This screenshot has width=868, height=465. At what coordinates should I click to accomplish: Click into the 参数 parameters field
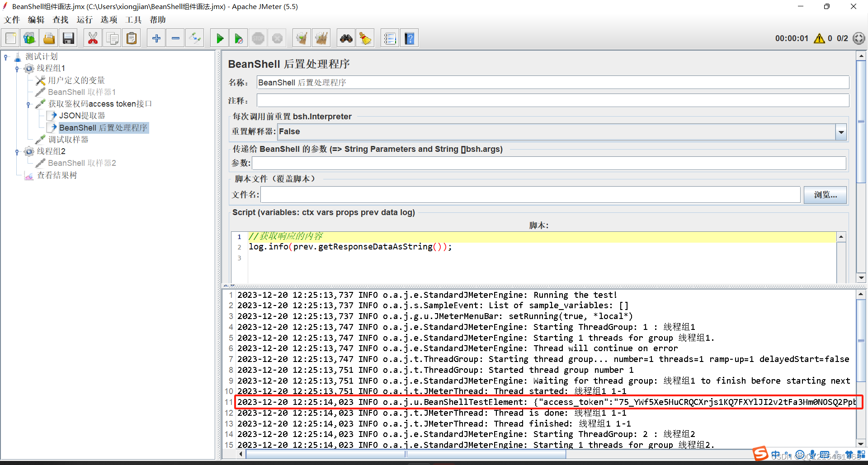pyautogui.click(x=549, y=163)
